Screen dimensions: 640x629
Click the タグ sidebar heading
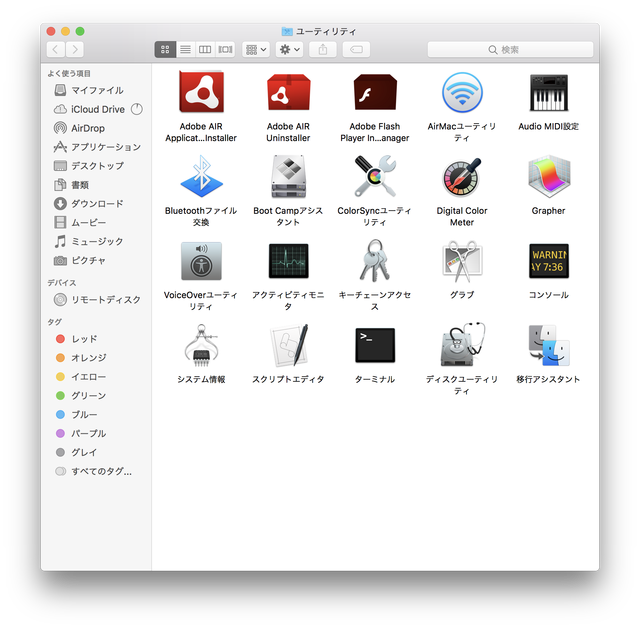(55, 322)
